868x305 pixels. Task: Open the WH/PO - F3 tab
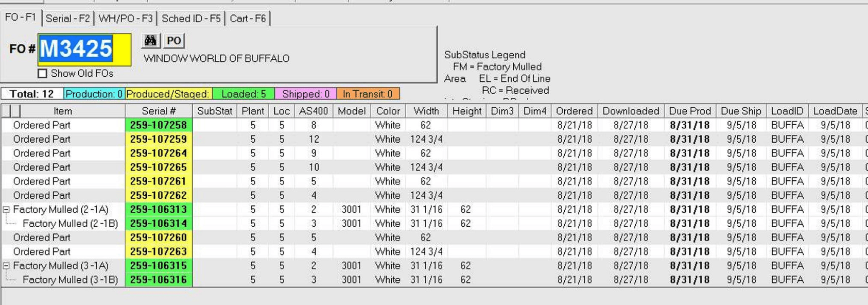[126, 19]
